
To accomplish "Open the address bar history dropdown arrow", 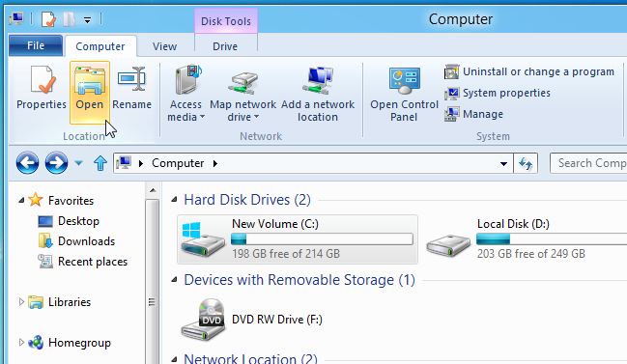I will (504, 164).
